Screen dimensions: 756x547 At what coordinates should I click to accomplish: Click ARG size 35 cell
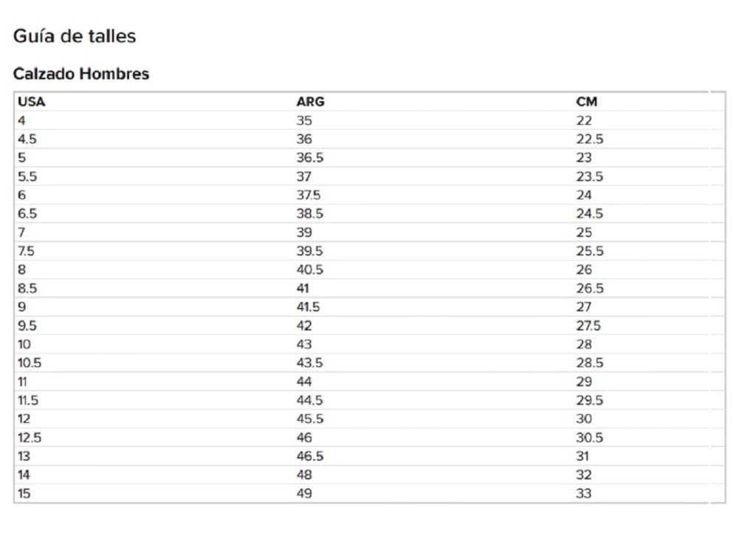(304, 120)
